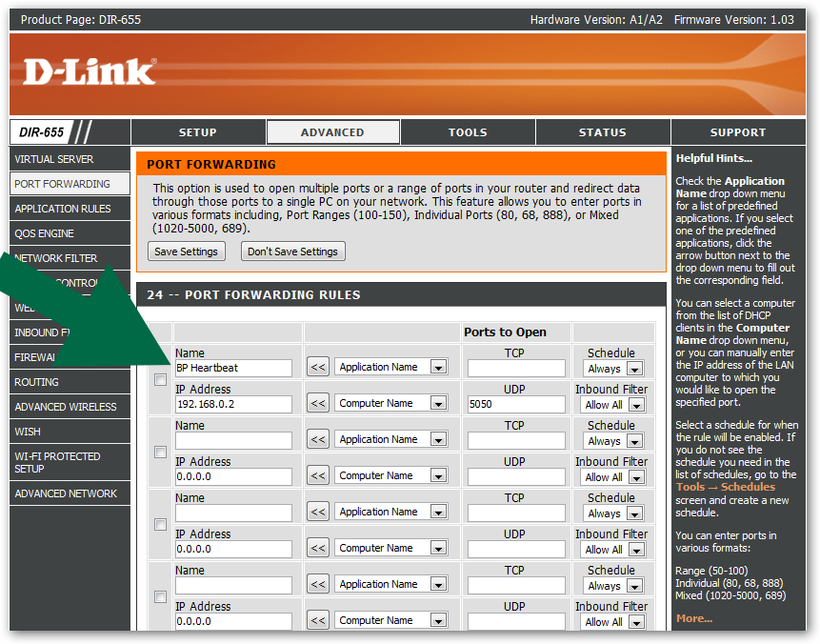820x644 pixels.
Task: Open Computer Name dropdown for 192.168.0.2 rule
Action: click(x=390, y=403)
